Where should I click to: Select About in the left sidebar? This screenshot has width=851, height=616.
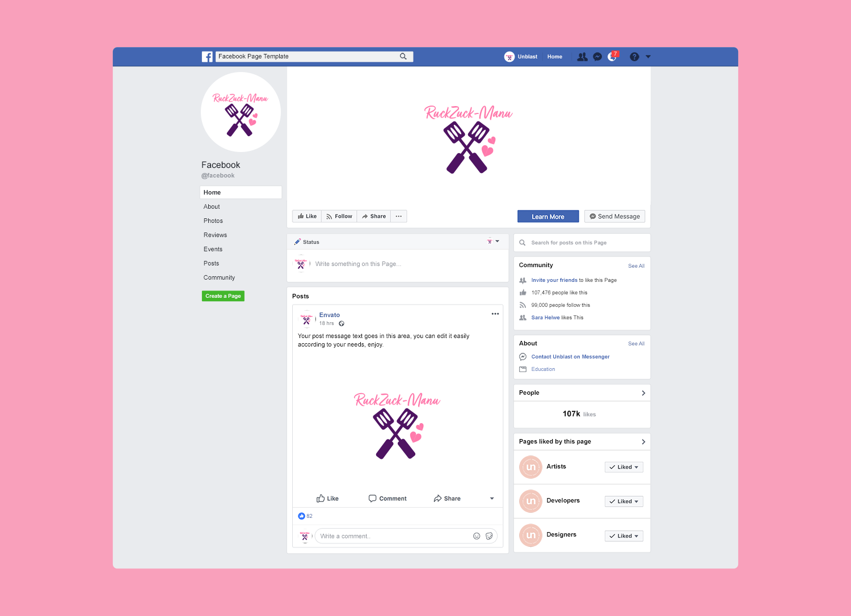pyautogui.click(x=212, y=207)
